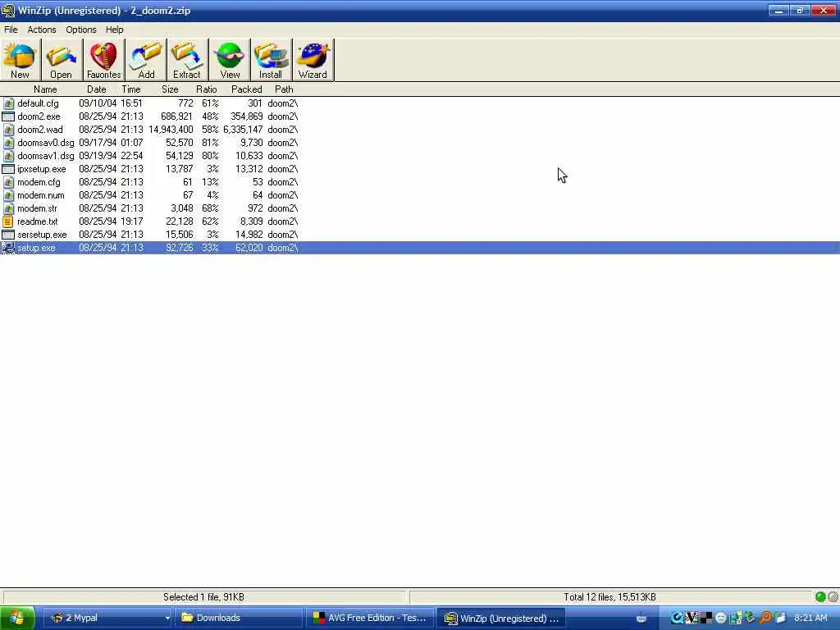Open the Help menu
The image size is (840, 630).
(x=114, y=30)
